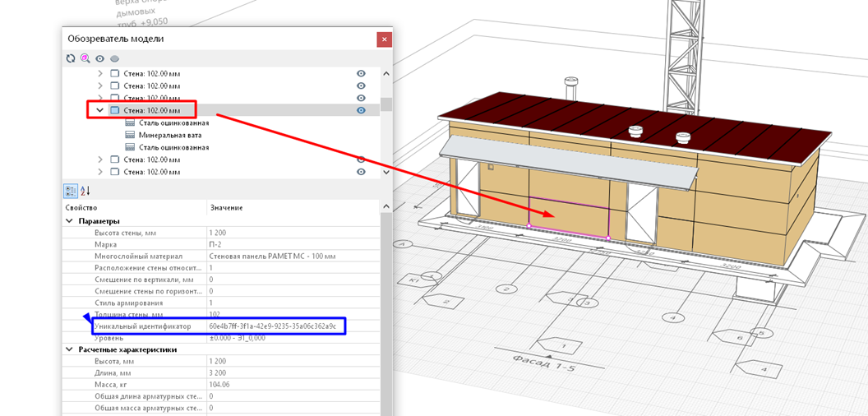Click the properties grid scroll-up arrow
868x416 pixels.
pyautogui.click(x=386, y=208)
